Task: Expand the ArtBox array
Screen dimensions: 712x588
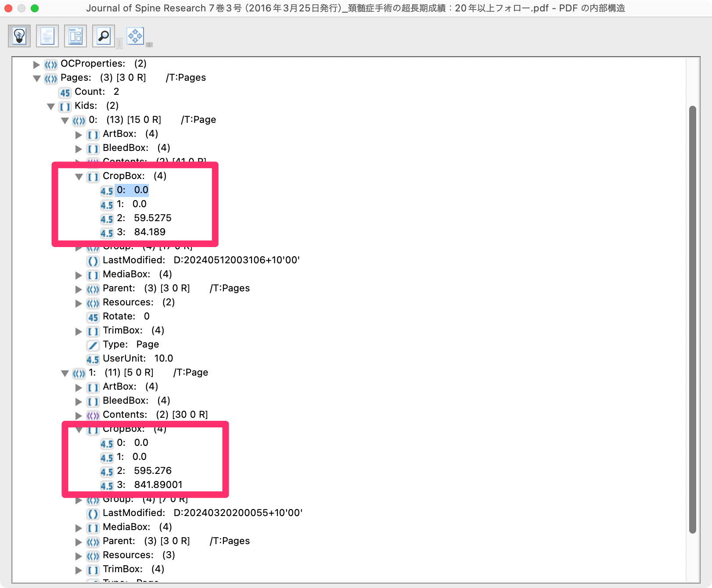Action: click(x=78, y=135)
